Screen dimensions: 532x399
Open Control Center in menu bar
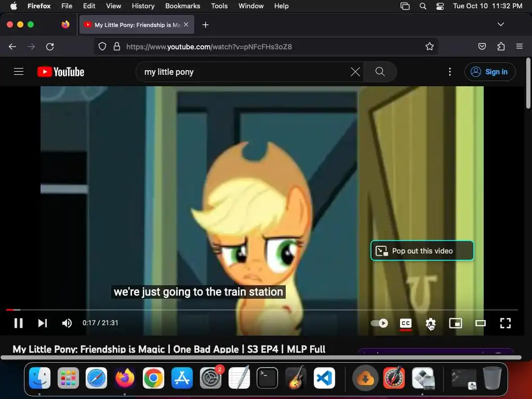click(440, 6)
